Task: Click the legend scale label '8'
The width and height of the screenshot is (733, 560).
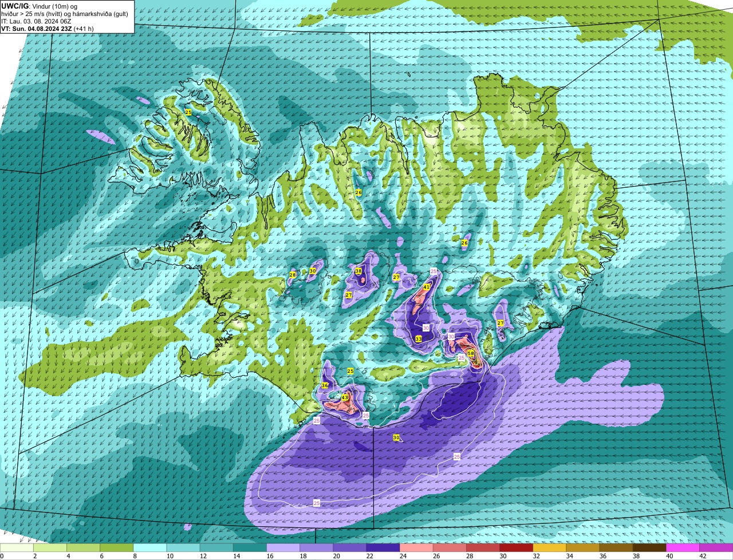Action: [x=135, y=556]
